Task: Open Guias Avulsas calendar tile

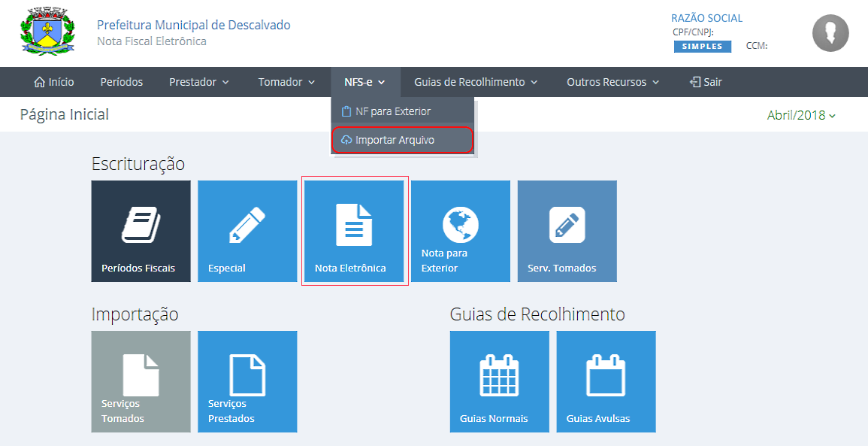Action: coord(606,381)
